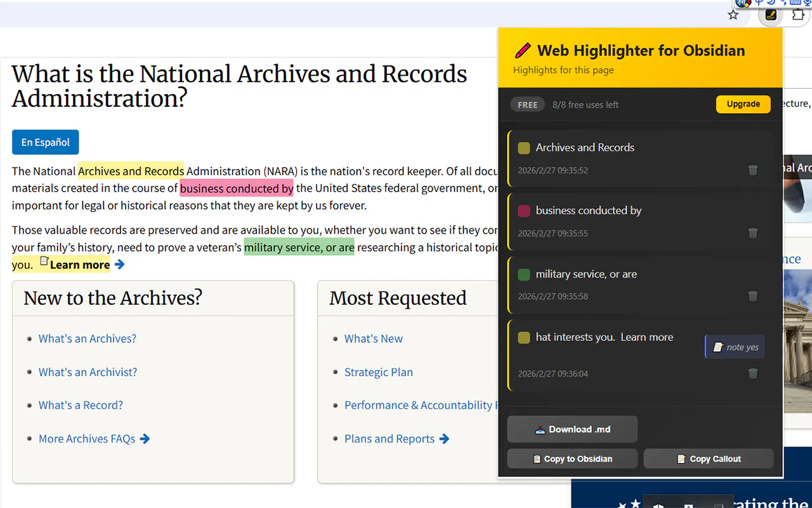The image size is (812, 508).
Task: Delete the 'business conducted by' highlight
Action: 753,233
